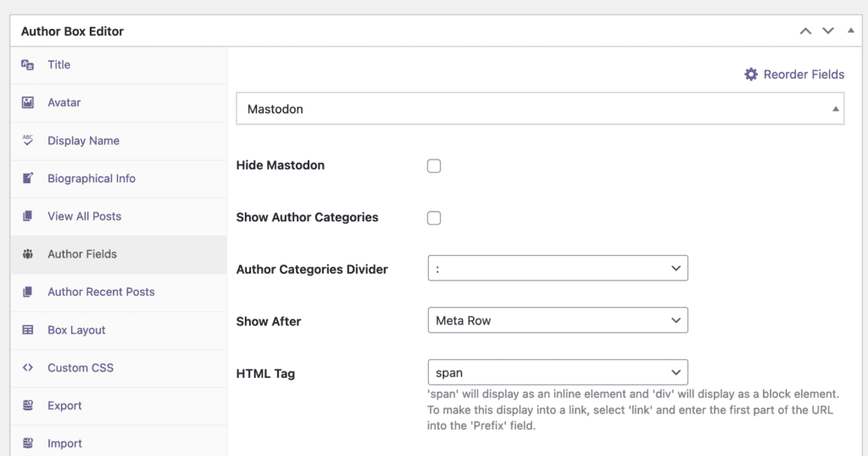
Task: Click the Reorder Fields link
Action: pos(793,74)
